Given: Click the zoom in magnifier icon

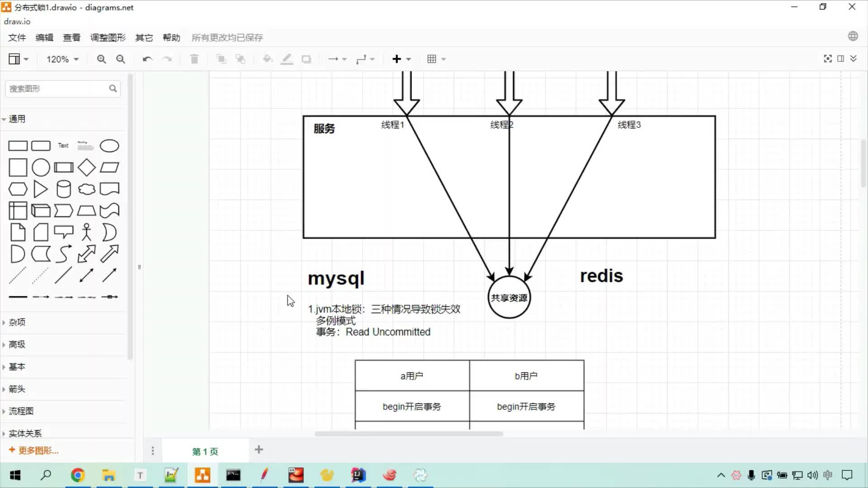Looking at the screenshot, I should (x=101, y=59).
